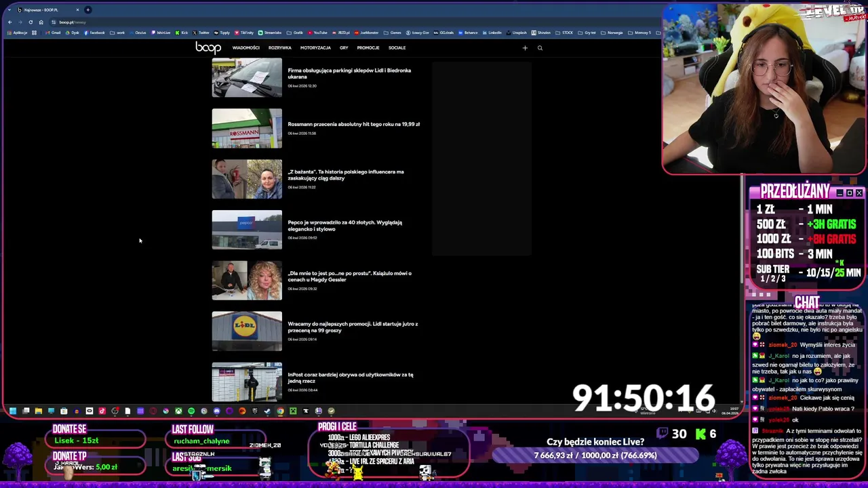Open the Unsplash bookmark
The width and height of the screenshot is (868, 488).
tap(517, 33)
